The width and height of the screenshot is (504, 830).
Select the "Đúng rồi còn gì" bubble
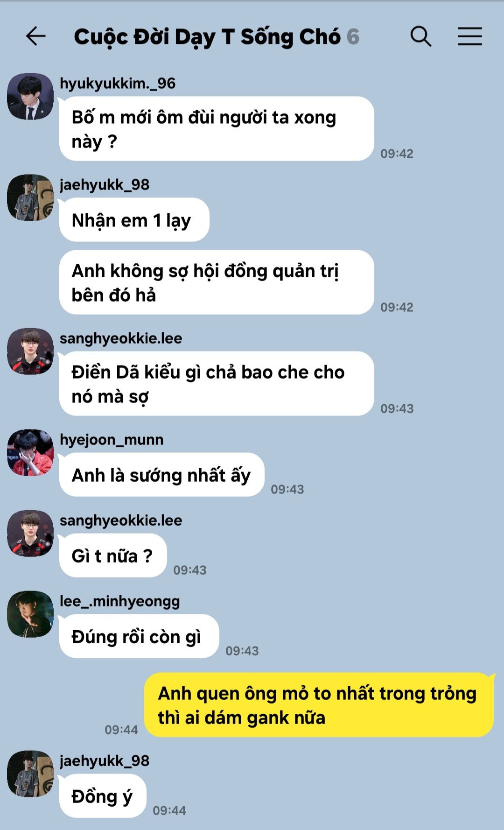pos(139,636)
